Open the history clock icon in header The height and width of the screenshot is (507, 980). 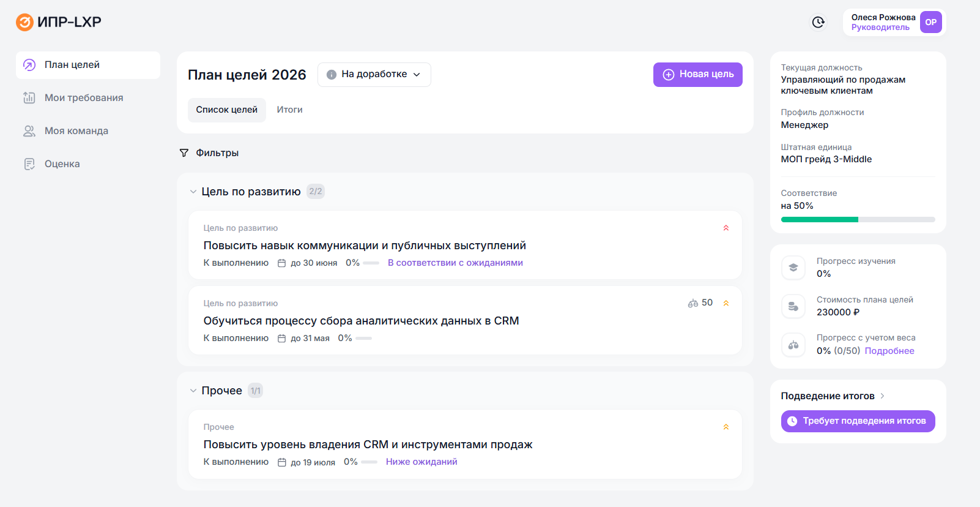818,22
